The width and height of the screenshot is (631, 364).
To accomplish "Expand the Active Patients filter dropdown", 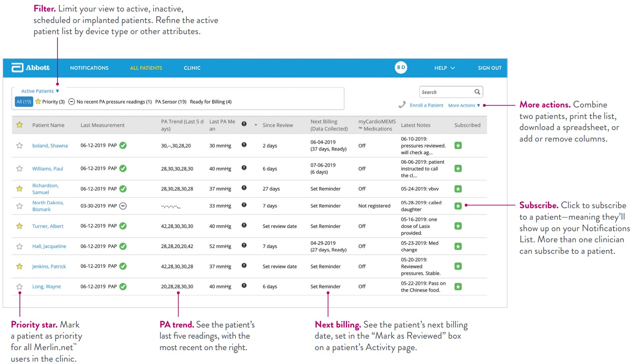I will (x=40, y=91).
